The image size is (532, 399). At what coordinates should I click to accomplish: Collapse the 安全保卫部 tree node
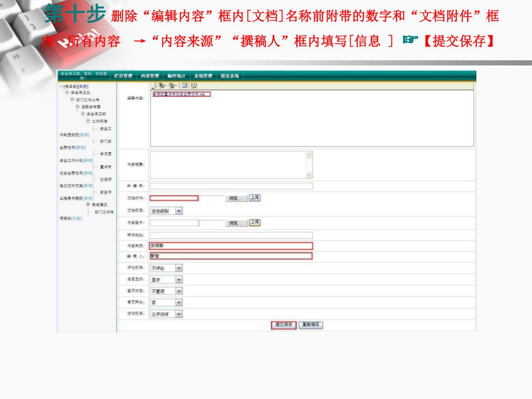pos(83,114)
